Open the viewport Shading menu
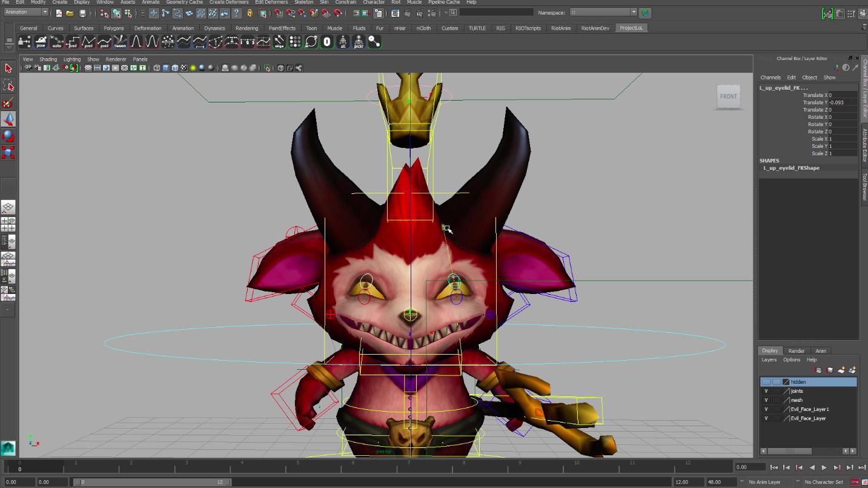The width and height of the screenshot is (868, 488). coord(48,59)
